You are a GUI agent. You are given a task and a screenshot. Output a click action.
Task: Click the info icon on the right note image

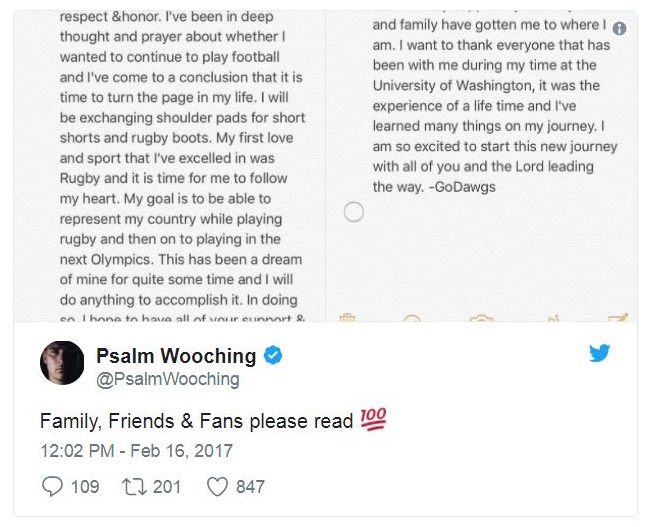point(619,28)
